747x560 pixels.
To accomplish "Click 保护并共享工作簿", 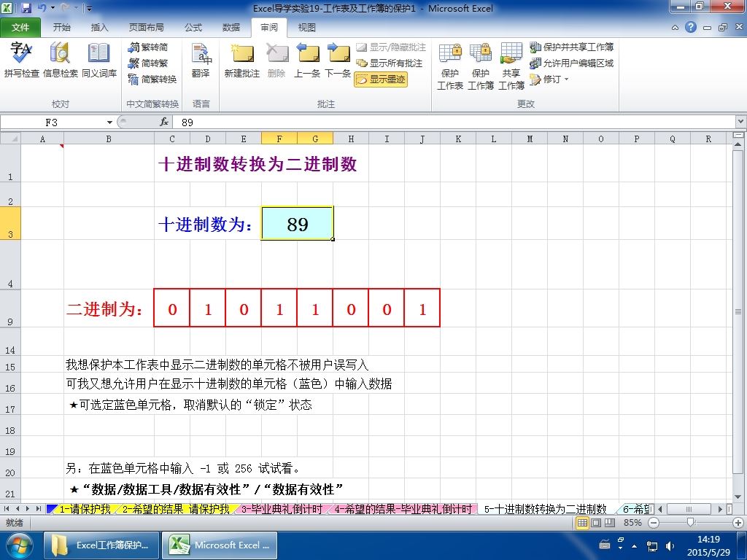I will pyautogui.click(x=572, y=47).
